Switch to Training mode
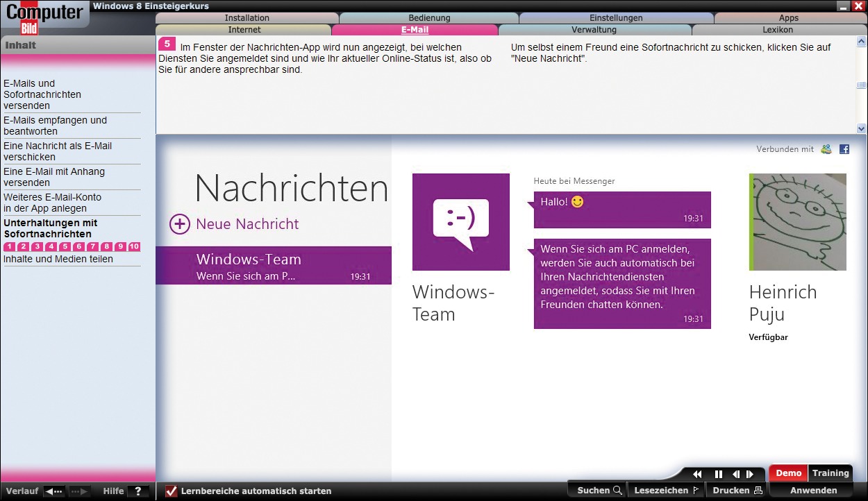Viewport: 868px width, 501px height. (831, 473)
